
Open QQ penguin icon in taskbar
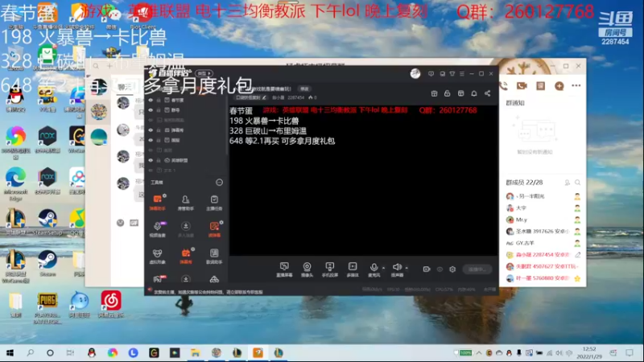[x=92, y=353]
